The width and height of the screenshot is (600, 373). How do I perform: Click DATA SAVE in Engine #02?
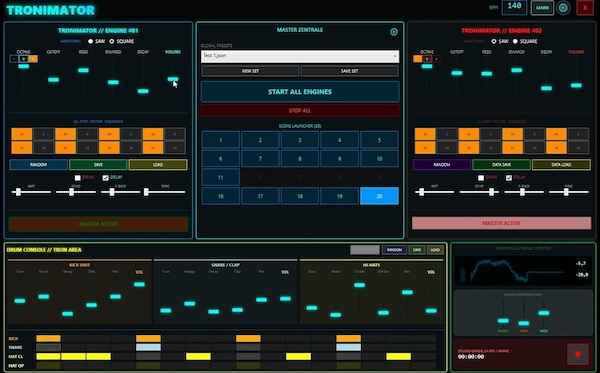(x=501, y=165)
